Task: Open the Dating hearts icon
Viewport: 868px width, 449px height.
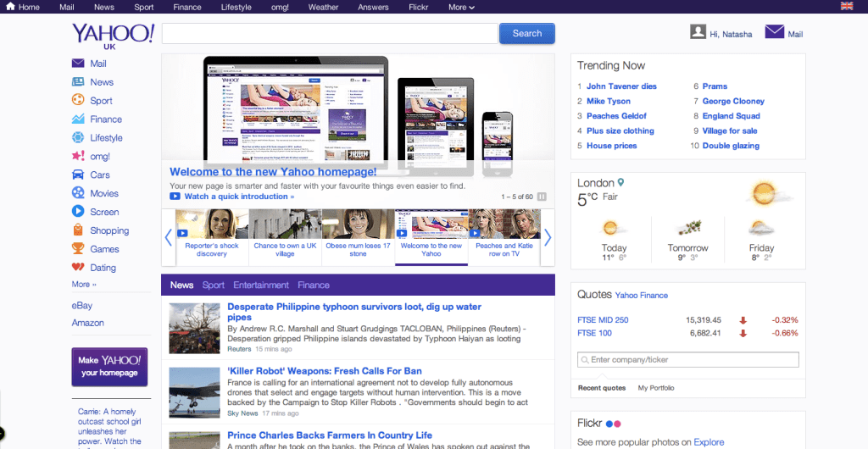Action: tap(78, 268)
